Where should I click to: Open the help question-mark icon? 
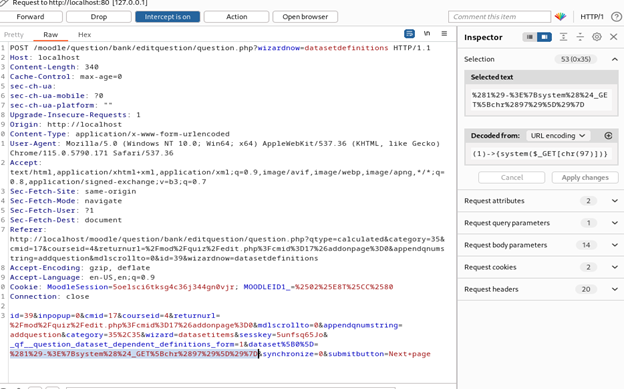pos(616,17)
